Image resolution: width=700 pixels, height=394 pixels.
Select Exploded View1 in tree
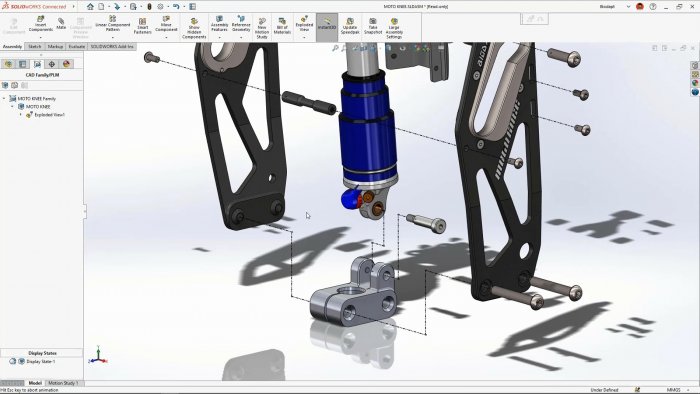point(49,115)
